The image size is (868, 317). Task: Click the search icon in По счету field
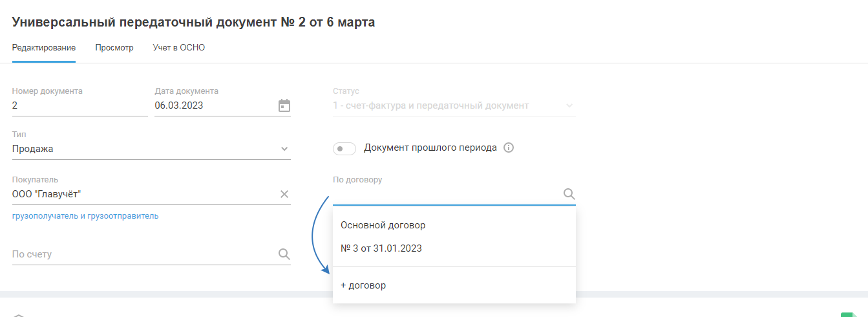tap(284, 254)
